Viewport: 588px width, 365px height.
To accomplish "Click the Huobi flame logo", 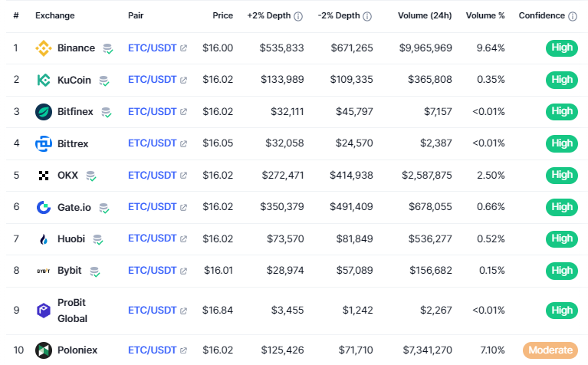I will point(44,239).
